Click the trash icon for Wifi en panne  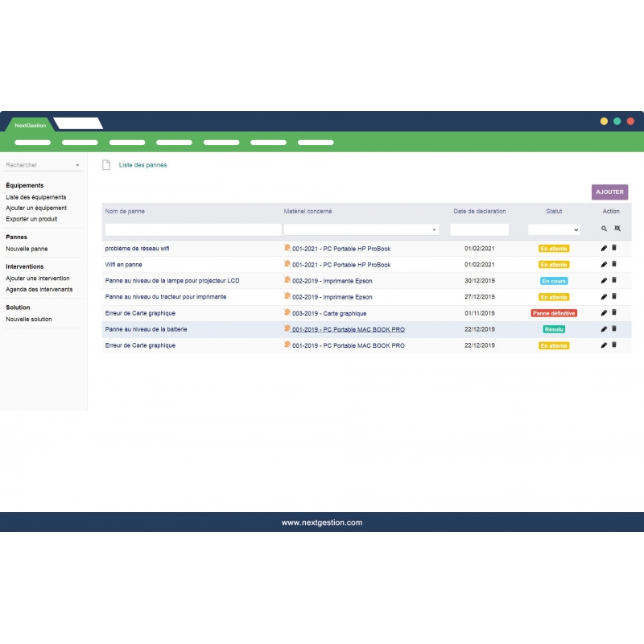(614, 265)
